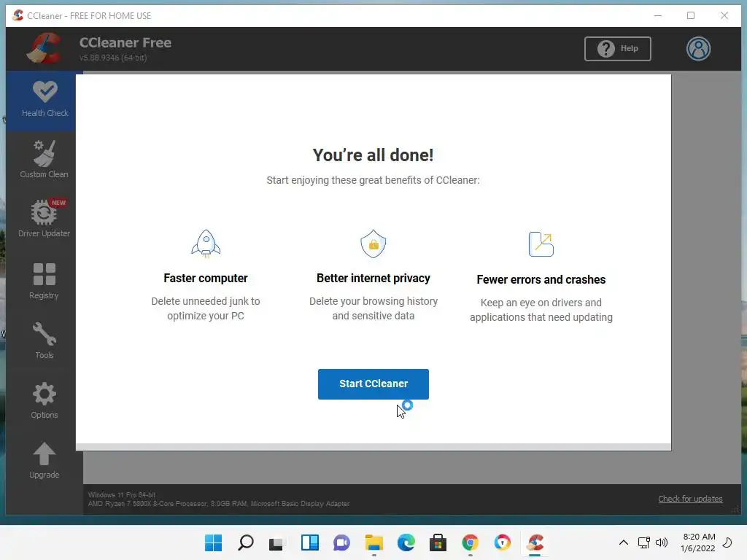Open the volume speaker tray icon
The image size is (747, 560).
661,542
